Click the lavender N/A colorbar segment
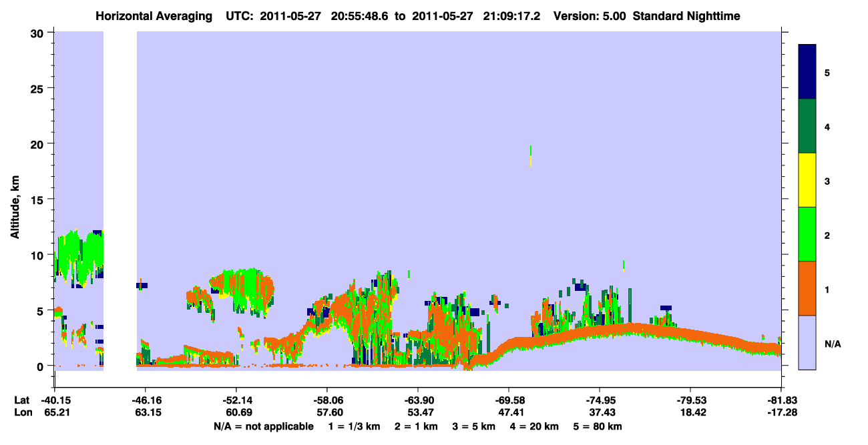This screenshot has height=445, width=868. click(807, 342)
